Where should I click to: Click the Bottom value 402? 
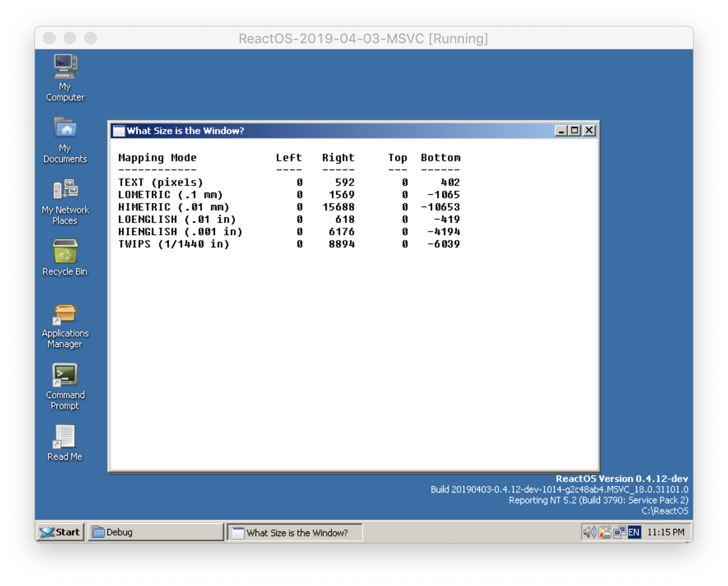(450, 182)
